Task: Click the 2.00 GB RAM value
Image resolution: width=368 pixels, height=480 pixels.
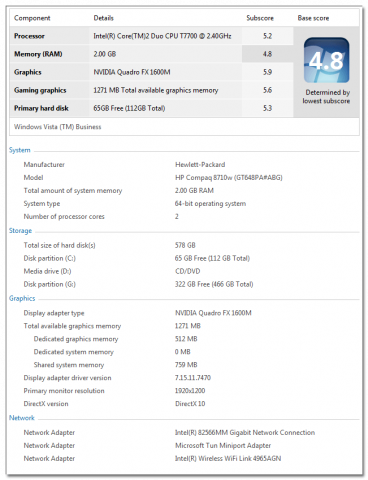Action: (194, 190)
